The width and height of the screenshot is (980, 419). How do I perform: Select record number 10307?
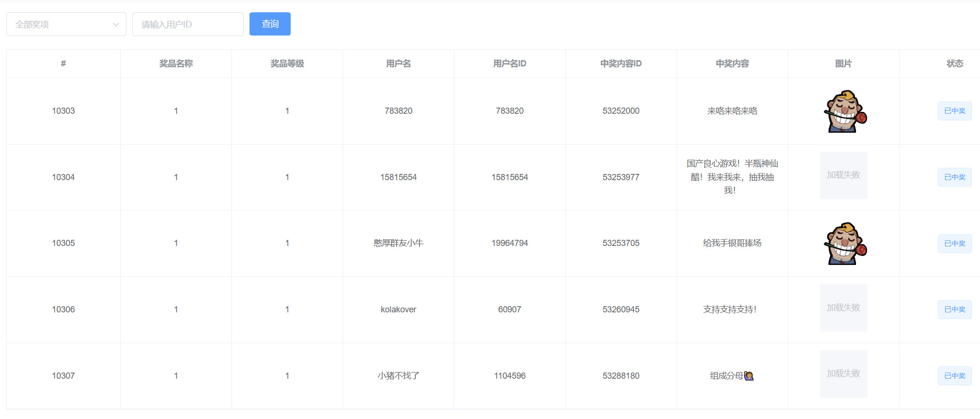pos(63,376)
